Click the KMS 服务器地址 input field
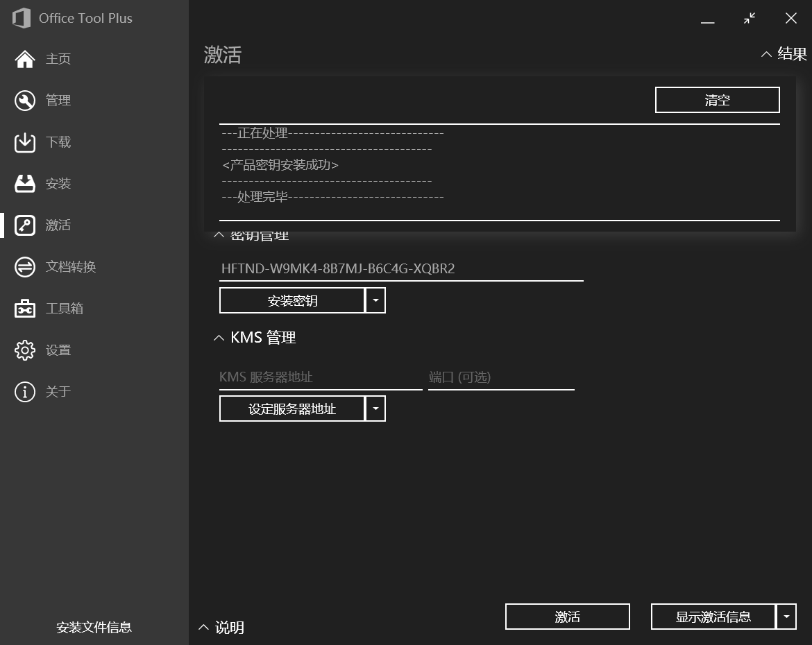812x645 pixels. coord(321,377)
